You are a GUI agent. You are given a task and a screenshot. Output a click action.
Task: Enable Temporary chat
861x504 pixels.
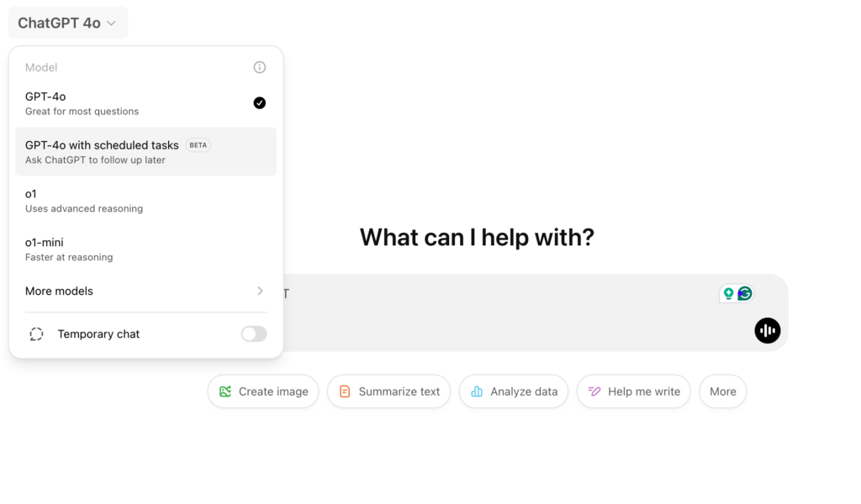tap(253, 333)
